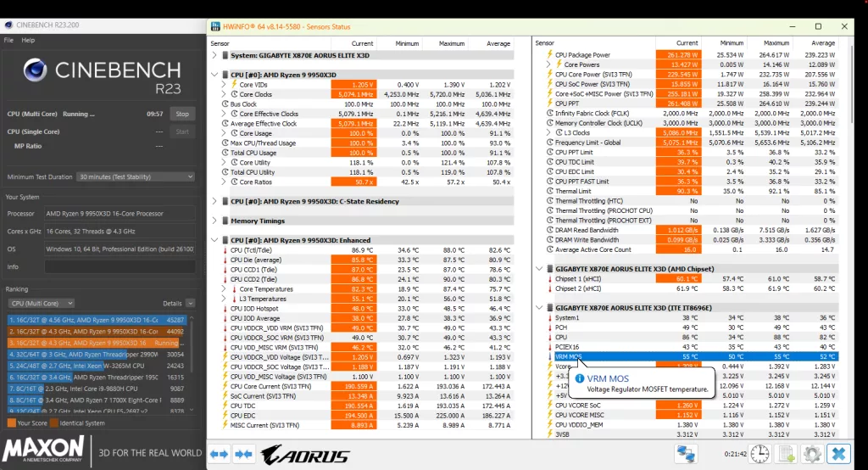Select the Threadripper 2990W ranking entry

pyautogui.click(x=97, y=354)
